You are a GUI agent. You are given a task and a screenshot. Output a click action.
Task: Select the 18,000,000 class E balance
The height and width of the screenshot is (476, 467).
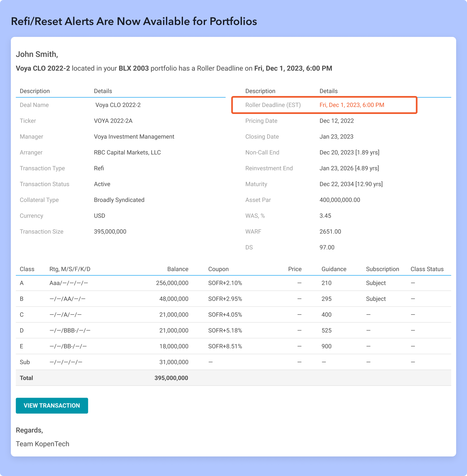tap(174, 346)
